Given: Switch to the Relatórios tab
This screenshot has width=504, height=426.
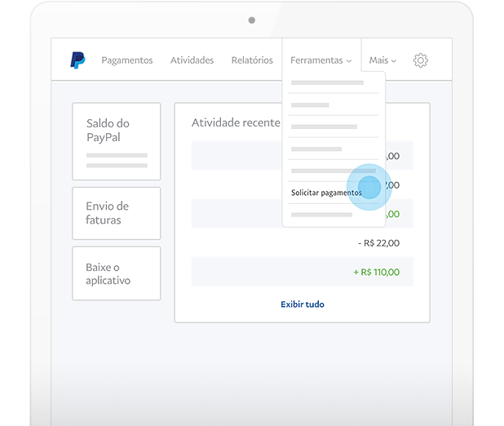Looking at the screenshot, I should pyautogui.click(x=252, y=60).
